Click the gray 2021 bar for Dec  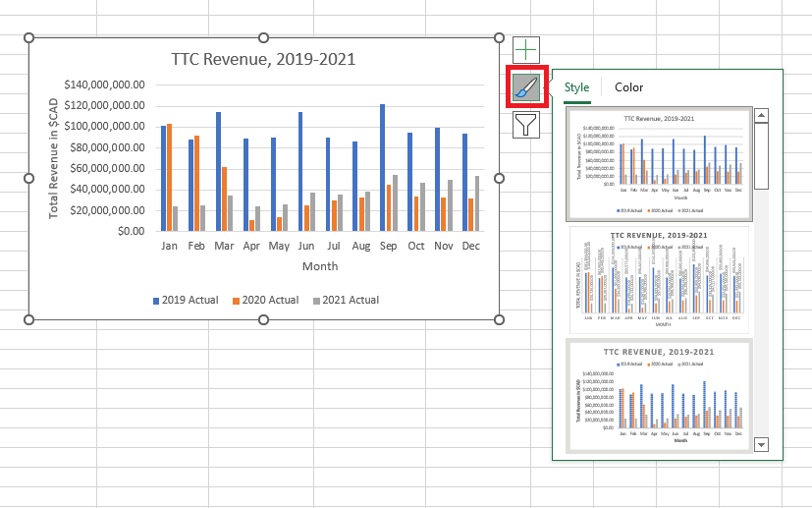tap(477, 203)
